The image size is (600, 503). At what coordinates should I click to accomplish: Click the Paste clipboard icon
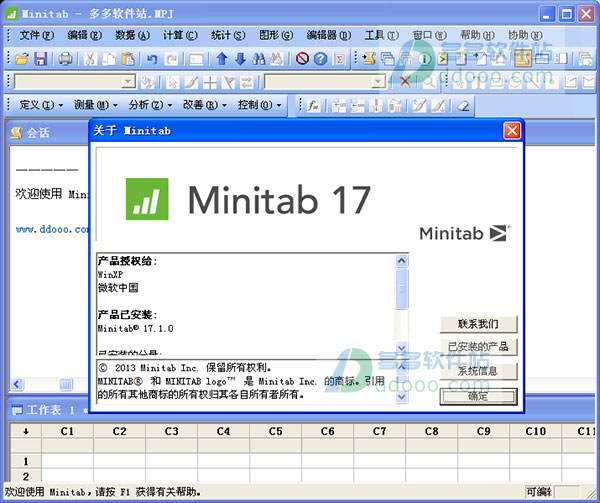click(x=127, y=59)
